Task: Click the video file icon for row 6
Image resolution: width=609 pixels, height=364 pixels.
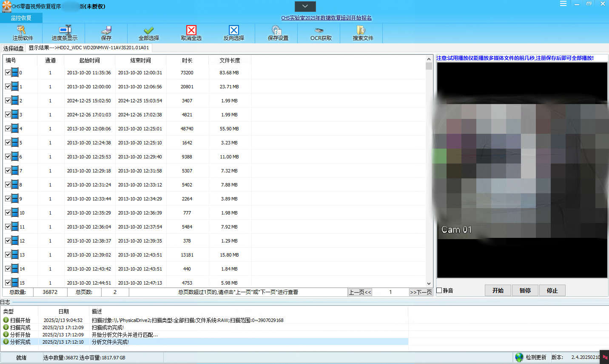Action: (x=15, y=156)
